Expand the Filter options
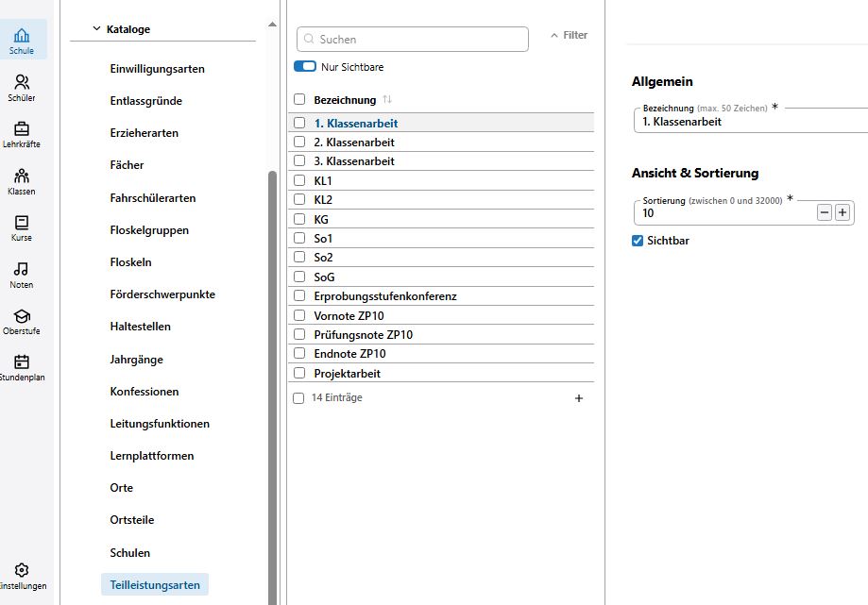Image resolution: width=868 pixels, height=605 pixels. click(x=570, y=35)
